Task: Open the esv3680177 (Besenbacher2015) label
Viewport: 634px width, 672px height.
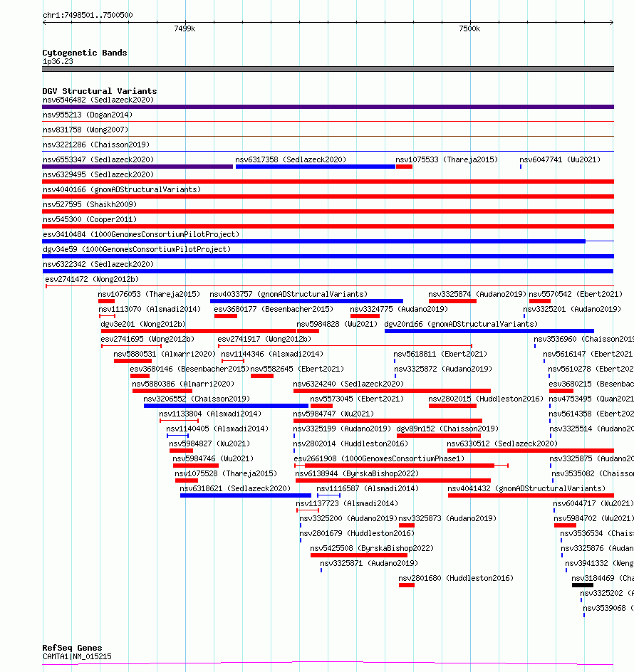Action: [x=274, y=310]
